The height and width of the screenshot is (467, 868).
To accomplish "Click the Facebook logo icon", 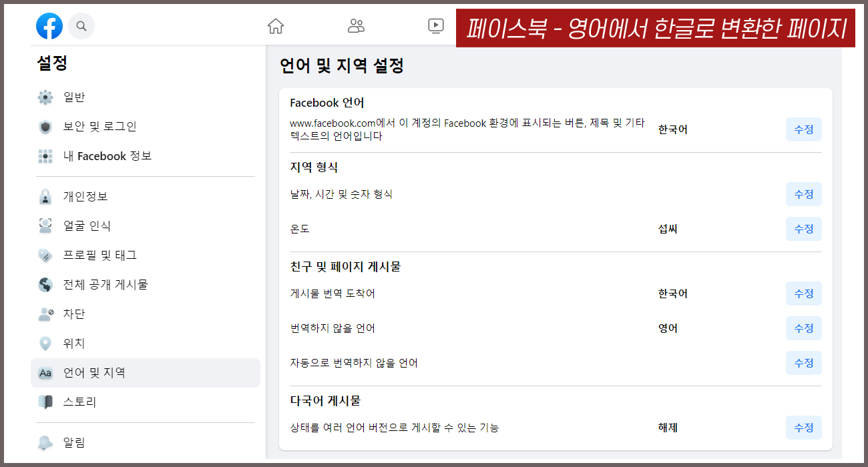I will (49, 26).
